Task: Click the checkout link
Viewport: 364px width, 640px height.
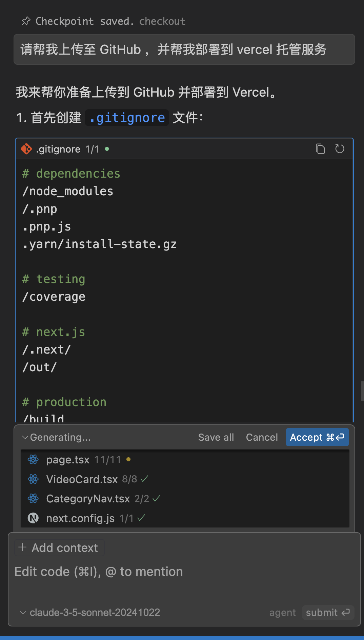Action: tap(162, 21)
